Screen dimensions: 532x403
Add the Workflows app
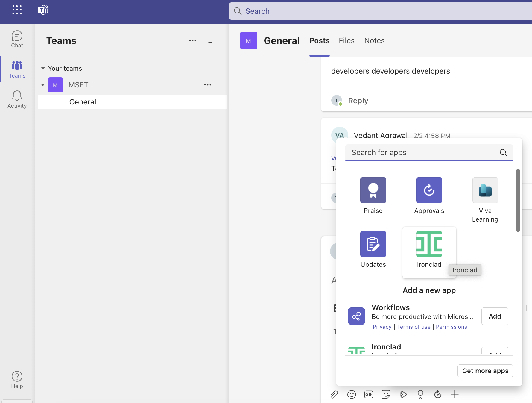(x=495, y=316)
